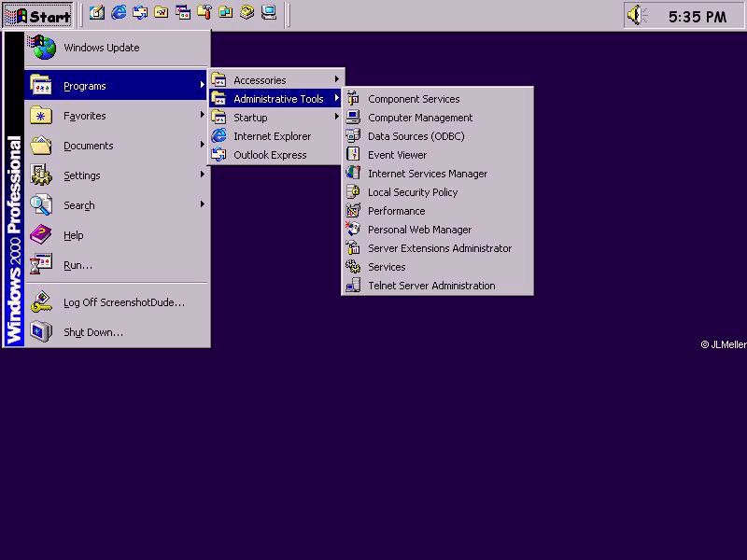
Task: Click the Quick Launch folder icon marked W
Action: click(x=162, y=13)
